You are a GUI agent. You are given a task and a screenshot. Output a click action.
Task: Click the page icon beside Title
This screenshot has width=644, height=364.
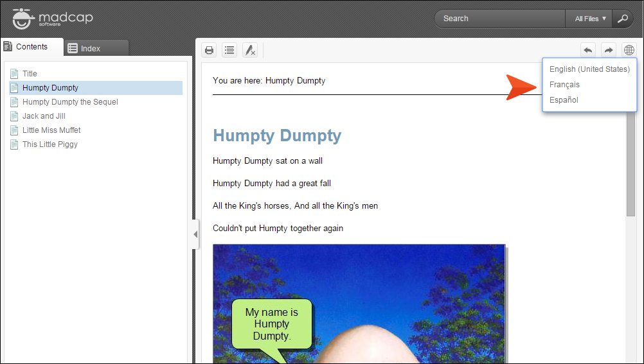[14, 74]
